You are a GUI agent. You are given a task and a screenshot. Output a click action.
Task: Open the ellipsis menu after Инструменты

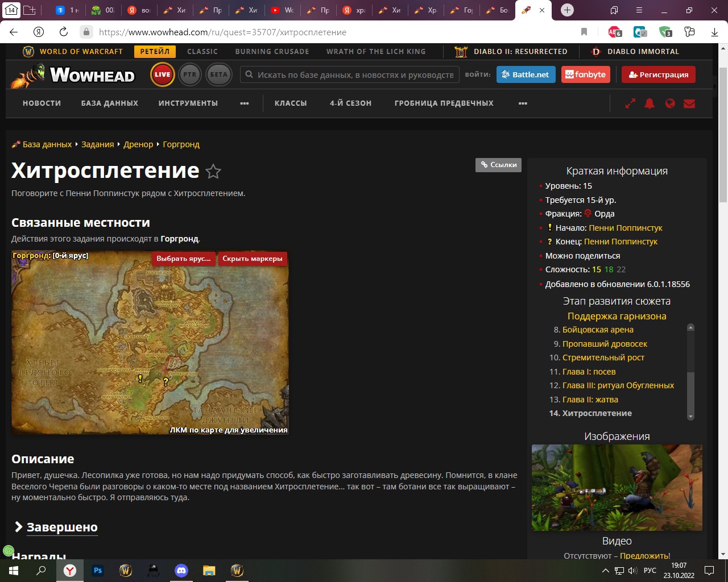[245, 103]
